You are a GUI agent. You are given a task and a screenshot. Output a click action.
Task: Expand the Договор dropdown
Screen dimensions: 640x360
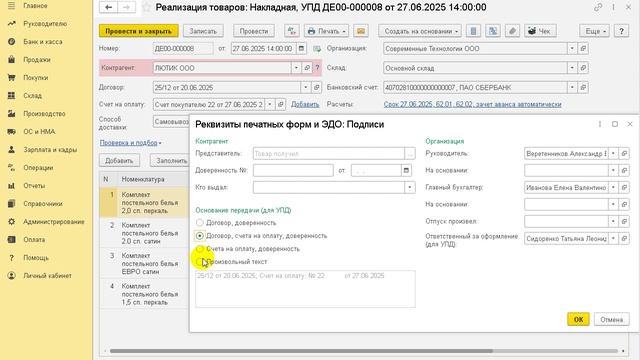coord(305,87)
